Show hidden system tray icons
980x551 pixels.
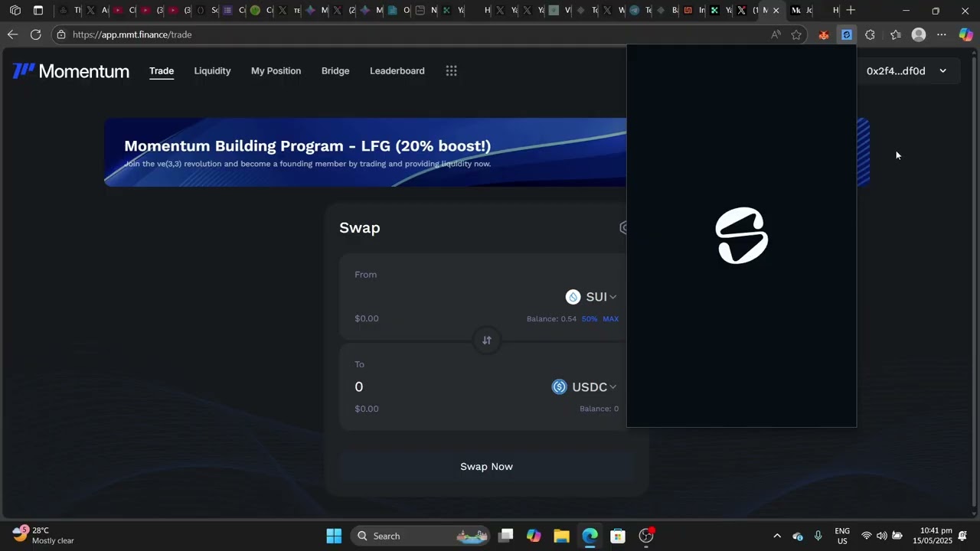(777, 536)
